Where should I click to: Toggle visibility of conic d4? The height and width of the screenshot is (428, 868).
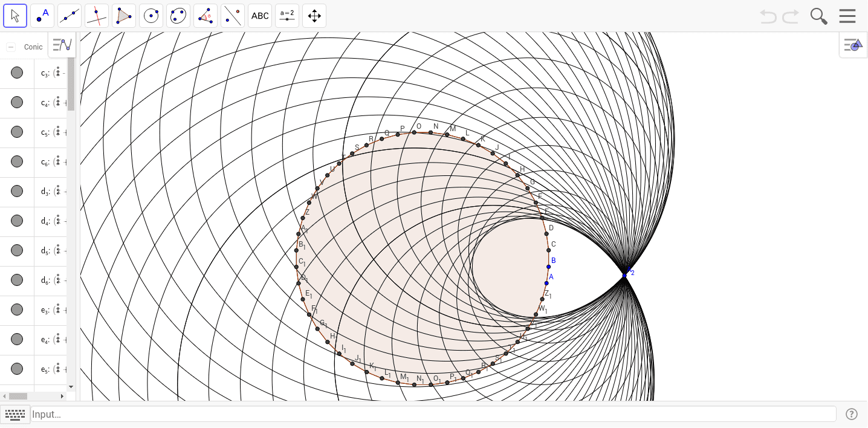tap(17, 221)
